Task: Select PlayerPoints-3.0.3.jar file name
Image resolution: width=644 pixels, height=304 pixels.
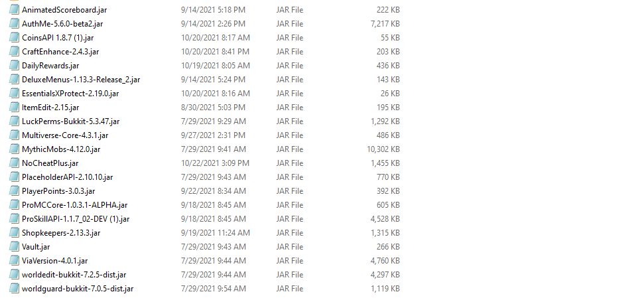Action: 58,191
